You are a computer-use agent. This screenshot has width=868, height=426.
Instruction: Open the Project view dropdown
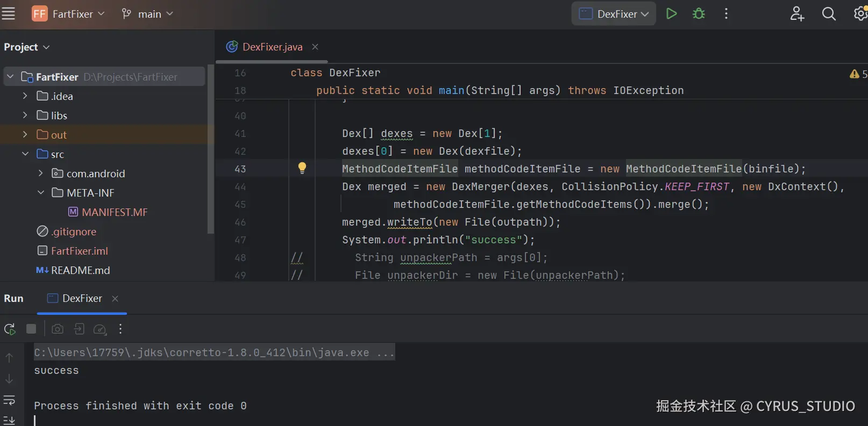coord(27,47)
